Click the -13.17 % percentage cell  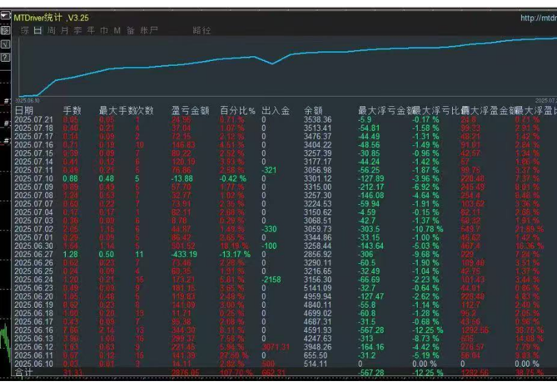pos(235,254)
